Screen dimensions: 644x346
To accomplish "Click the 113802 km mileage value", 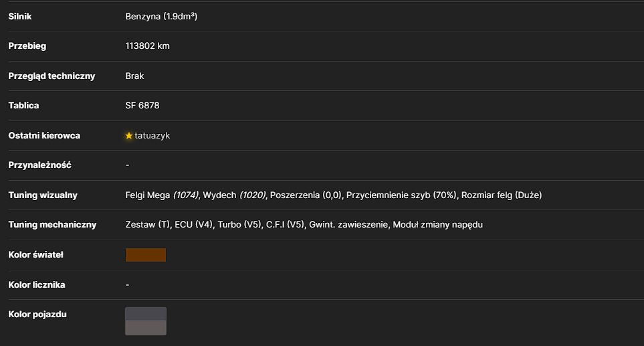I will pos(147,46).
